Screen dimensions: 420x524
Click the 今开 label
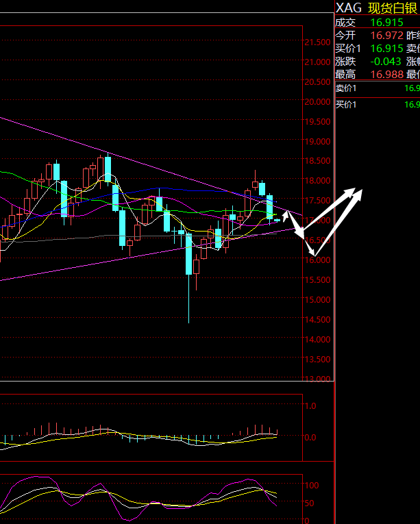[345, 36]
